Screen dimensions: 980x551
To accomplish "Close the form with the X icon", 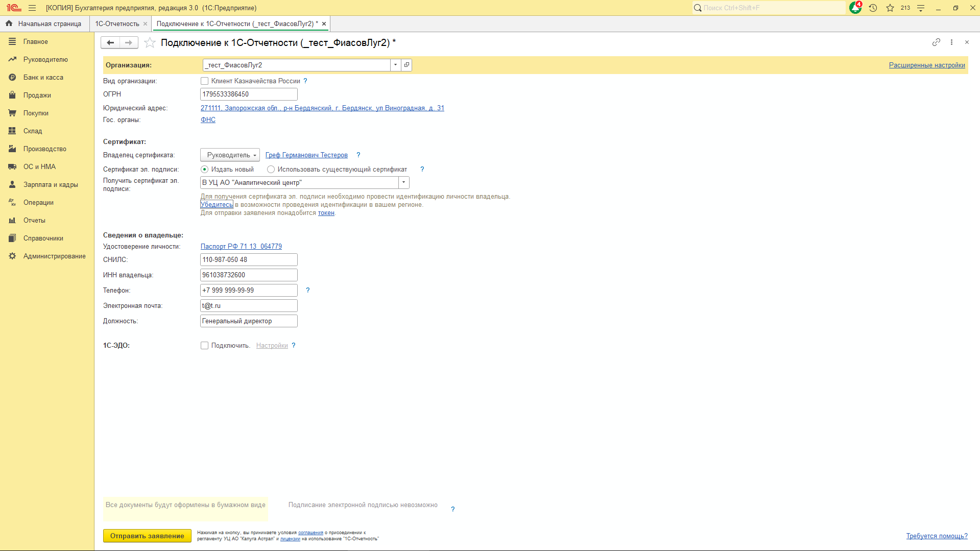I will [967, 42].
